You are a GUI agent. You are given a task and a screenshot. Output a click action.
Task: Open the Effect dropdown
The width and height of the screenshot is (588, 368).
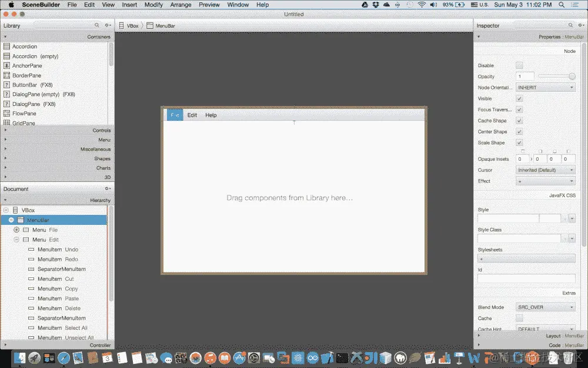(x=545, y=181)
